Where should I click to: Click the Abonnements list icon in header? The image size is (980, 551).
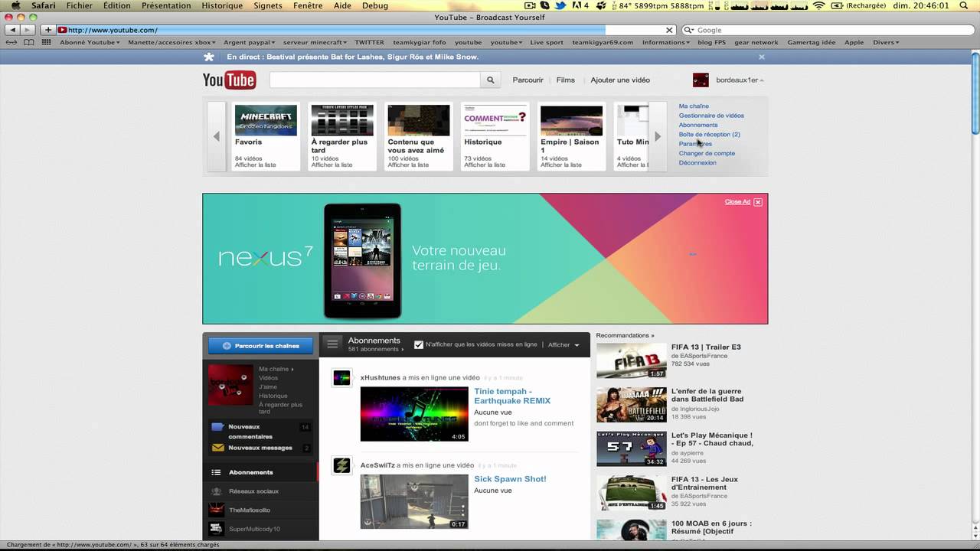point(332,344)
